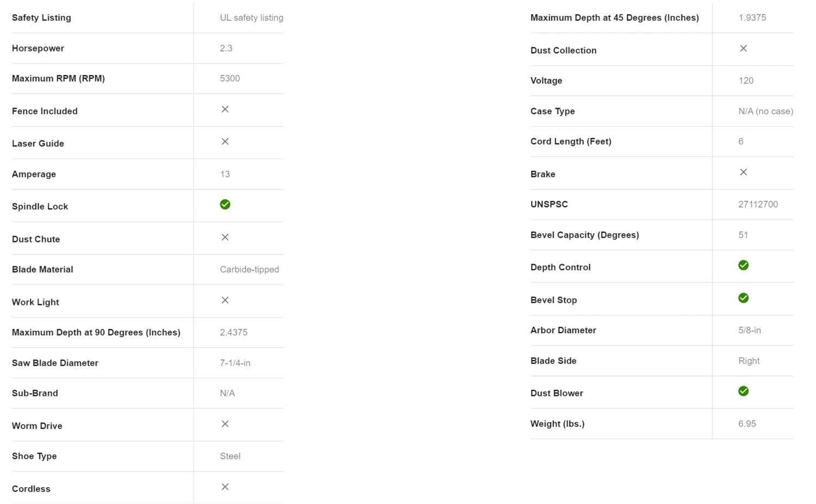Click the Carbide-tipped blade material value

(x=249, y=270)
